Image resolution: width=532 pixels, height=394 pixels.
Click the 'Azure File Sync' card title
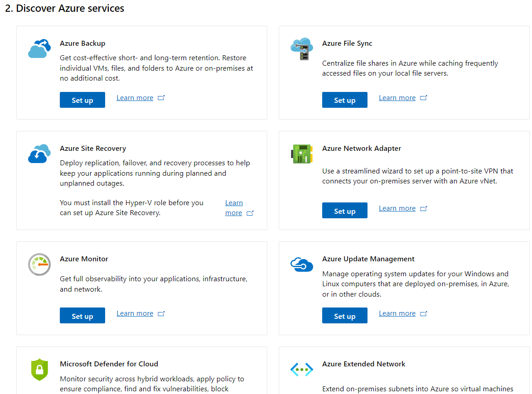pos(347,43)
